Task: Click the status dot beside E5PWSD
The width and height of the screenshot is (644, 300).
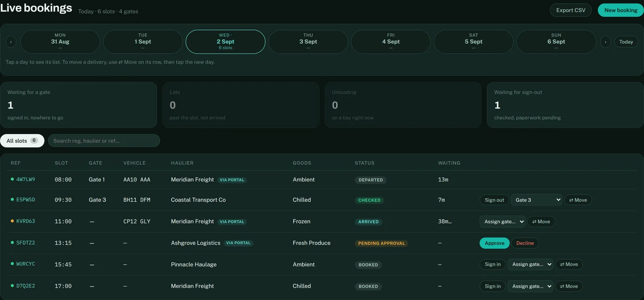Action: point(12,199)
